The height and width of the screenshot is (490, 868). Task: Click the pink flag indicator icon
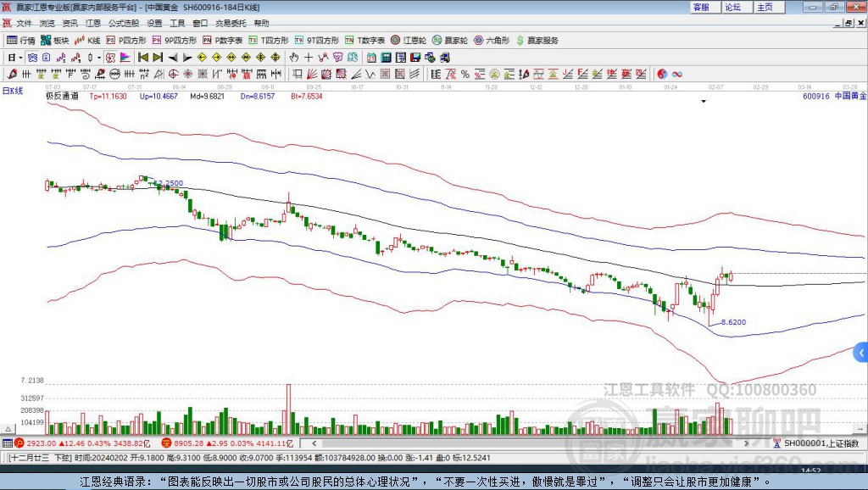click(125, 58)
